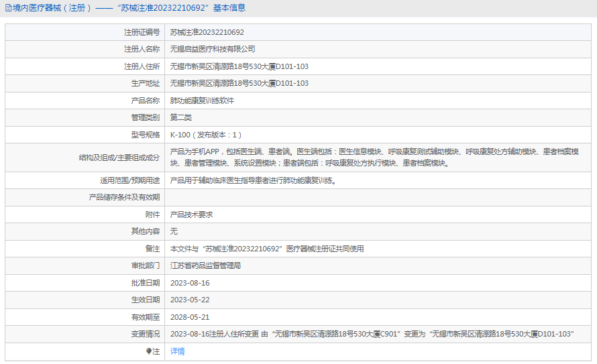Click intended use text 产品用于辅助临床医生指导患者进行肺功能康复训练
Viewport: 597px width, 364px height.
click(x=253, y=180)
